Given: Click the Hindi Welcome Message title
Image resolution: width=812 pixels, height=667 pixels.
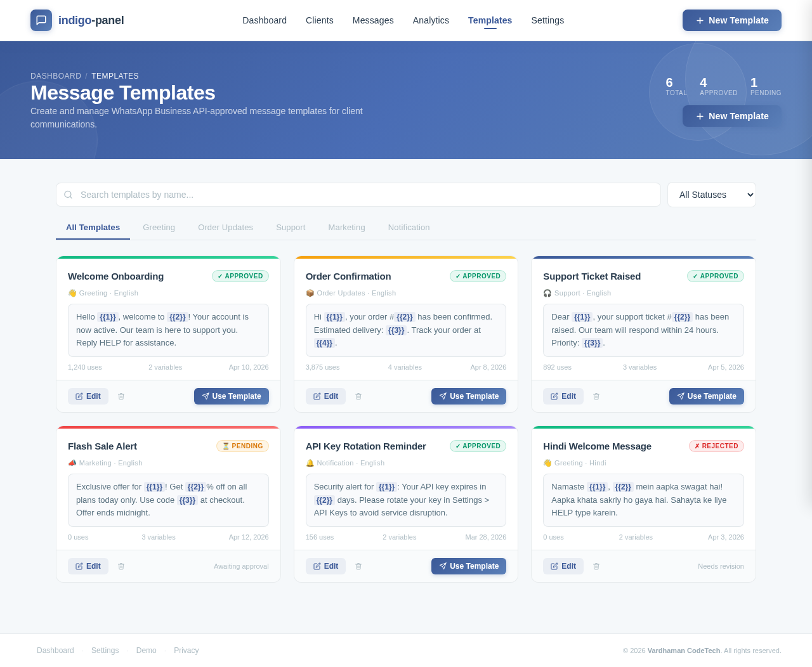Looking at the screenshot, I should pos(597,446).
